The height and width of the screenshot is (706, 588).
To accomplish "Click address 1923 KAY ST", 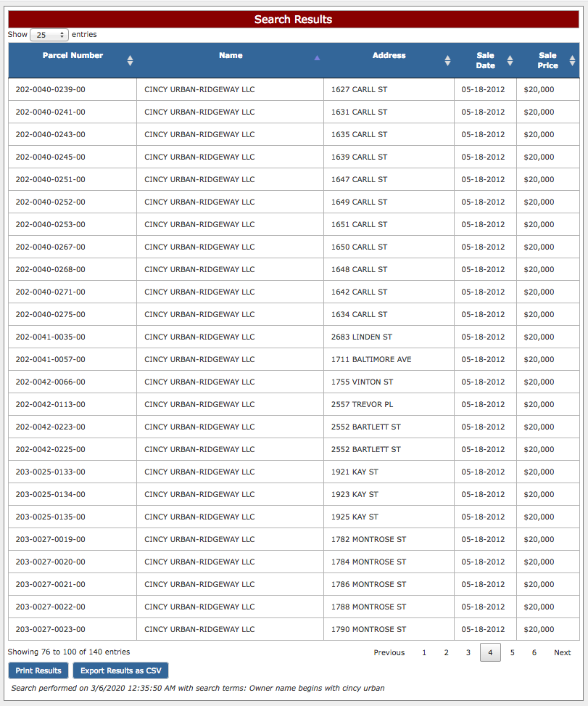I will point(355,495).
